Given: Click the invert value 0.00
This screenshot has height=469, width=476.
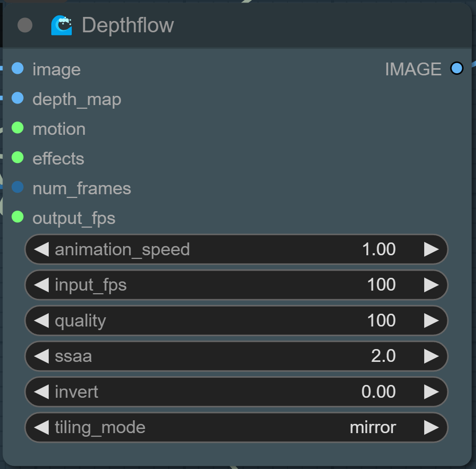Looking at the screenshot, I should tap(379, 392).
